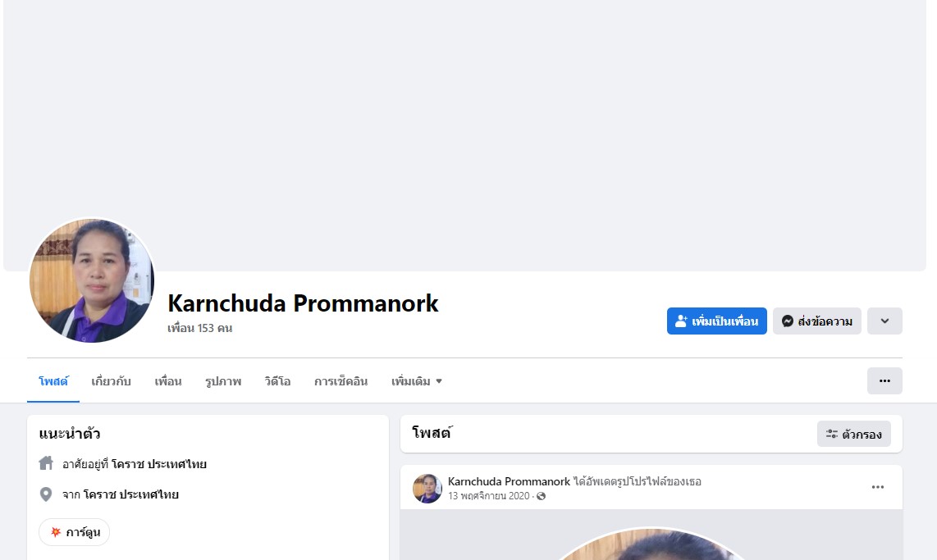937x560 pixels.
Task: Expand the chevron dropdown next to message button
Action: coord(884,321)
